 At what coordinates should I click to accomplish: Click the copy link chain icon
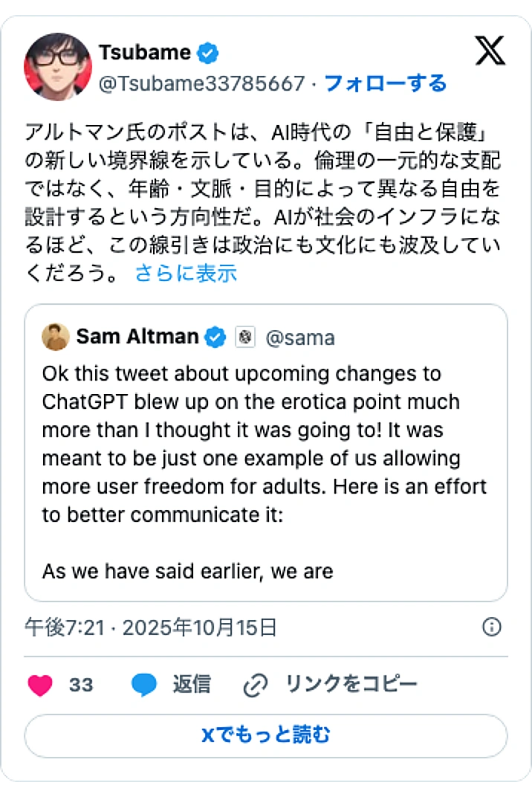pyautogui.click(x=256, y=683)
